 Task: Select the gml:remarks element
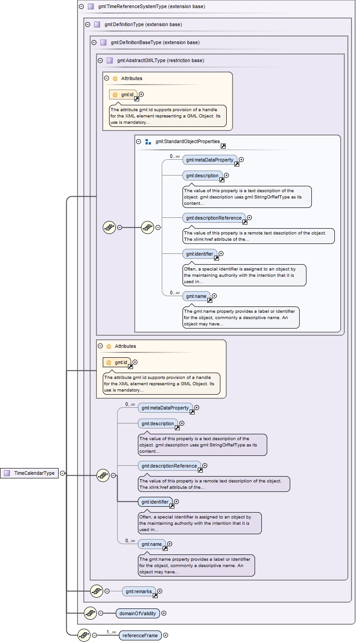tap(139, 591)
